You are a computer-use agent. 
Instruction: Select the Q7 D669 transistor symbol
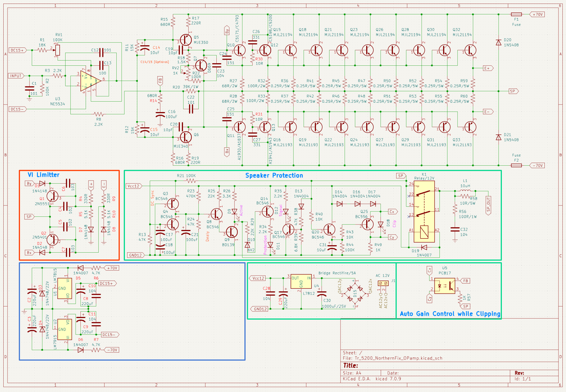[x=201, y=65]
